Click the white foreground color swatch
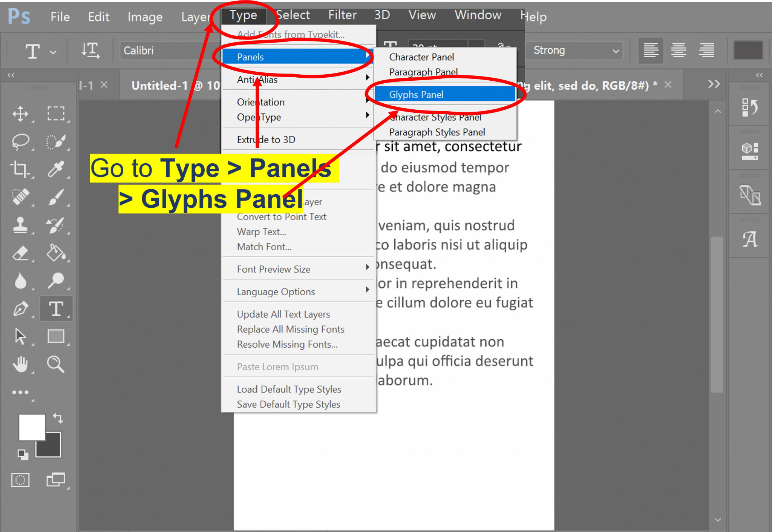772x532 pixels. coord(32,427)
